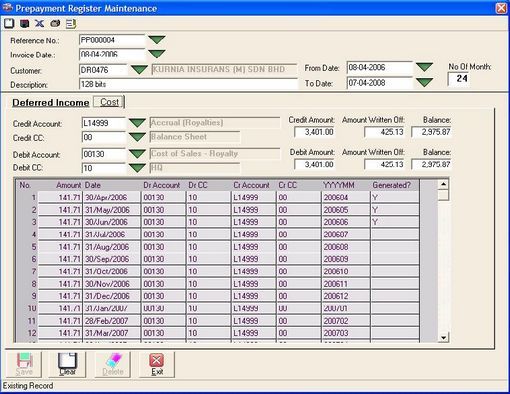The width and height of the screenshot is (510, 394).
Task: Click the Invoice Date input field
Action: coord(112,54)
